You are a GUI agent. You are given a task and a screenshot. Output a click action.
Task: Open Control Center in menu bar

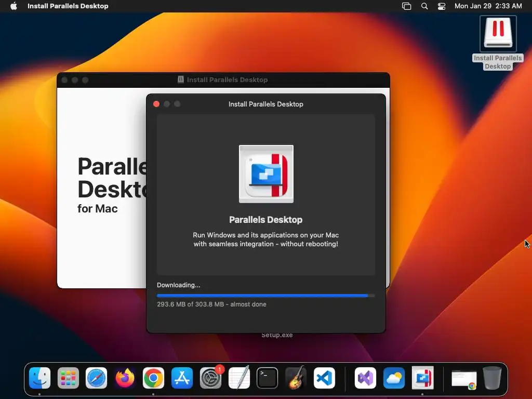click(442, 6)
